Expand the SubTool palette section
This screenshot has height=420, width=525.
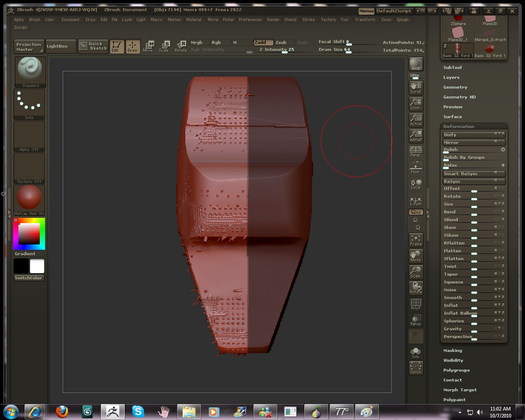click(x=452, y=67)
